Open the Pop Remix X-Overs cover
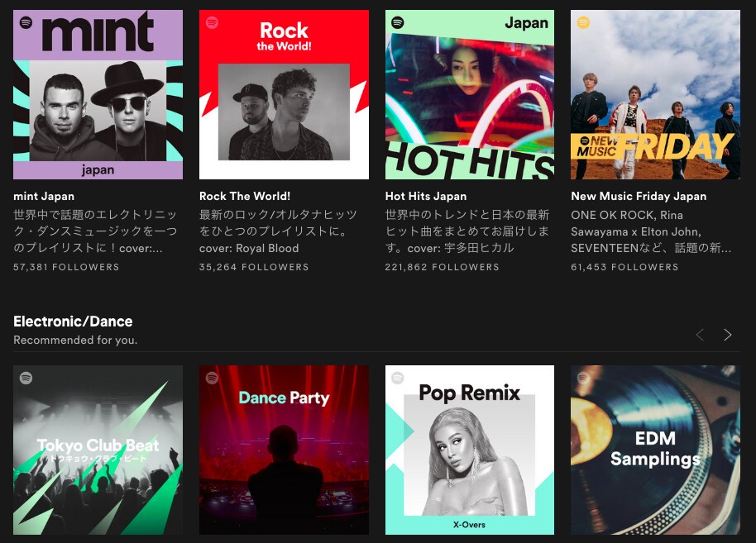 (x=470, y=450)
